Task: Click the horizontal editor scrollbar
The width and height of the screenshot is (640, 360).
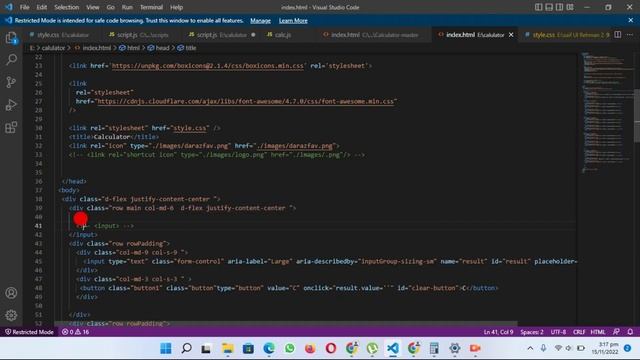Action: coord(286,324)
